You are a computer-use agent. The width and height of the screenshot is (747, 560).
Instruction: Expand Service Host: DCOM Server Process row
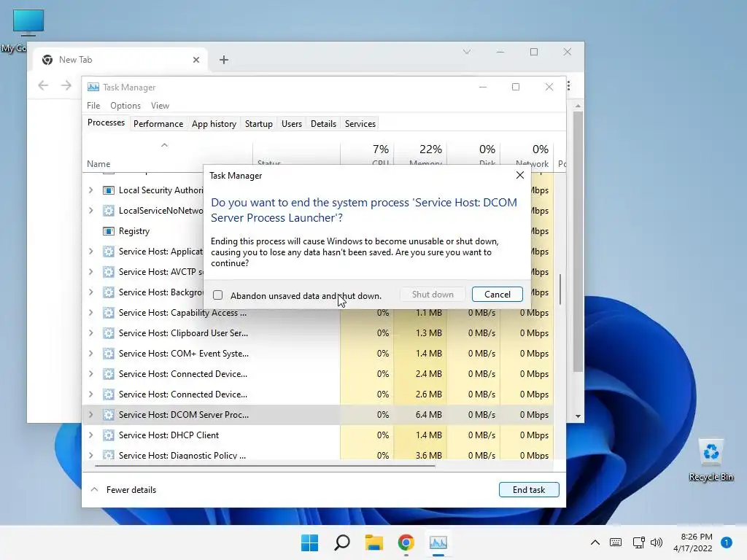(90, 415)
